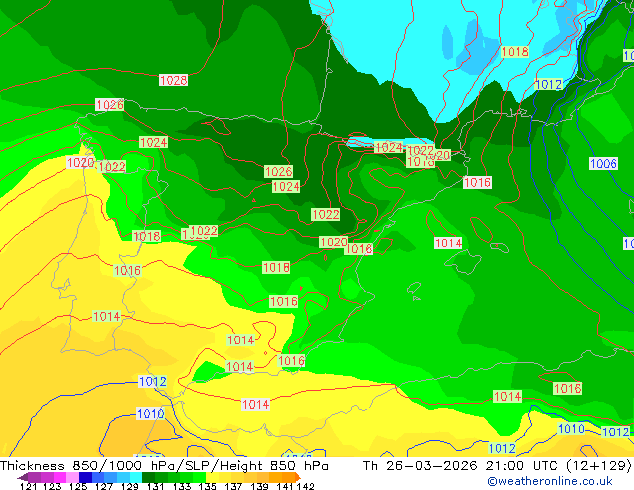Click legend value 133
The height and width of the screenshot is (490, 634).
pyautogui.click(x=182, y=486)
